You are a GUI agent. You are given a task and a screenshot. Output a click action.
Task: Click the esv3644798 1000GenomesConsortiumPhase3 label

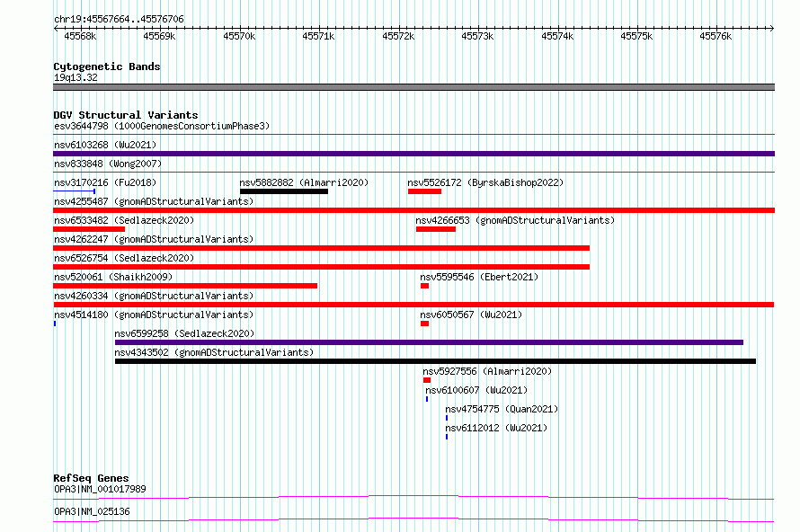(x=162, y=126)
